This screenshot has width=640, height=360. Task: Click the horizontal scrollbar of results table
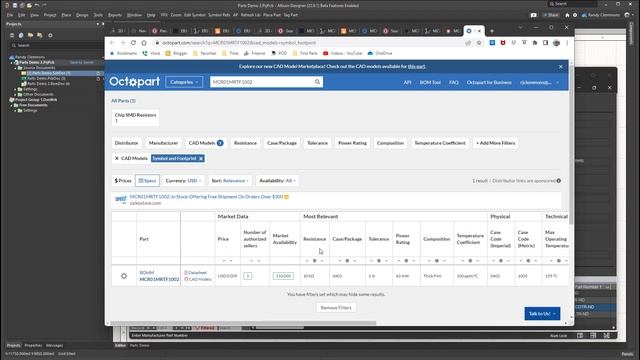click(x=243, y=323)
